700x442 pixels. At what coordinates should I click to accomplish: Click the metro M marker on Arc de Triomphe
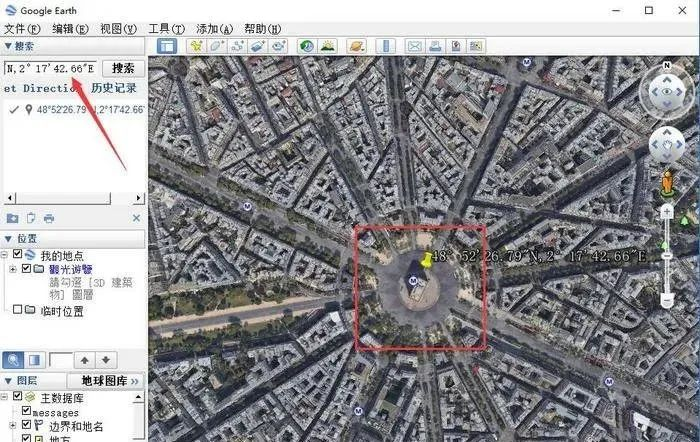(413, 280)
